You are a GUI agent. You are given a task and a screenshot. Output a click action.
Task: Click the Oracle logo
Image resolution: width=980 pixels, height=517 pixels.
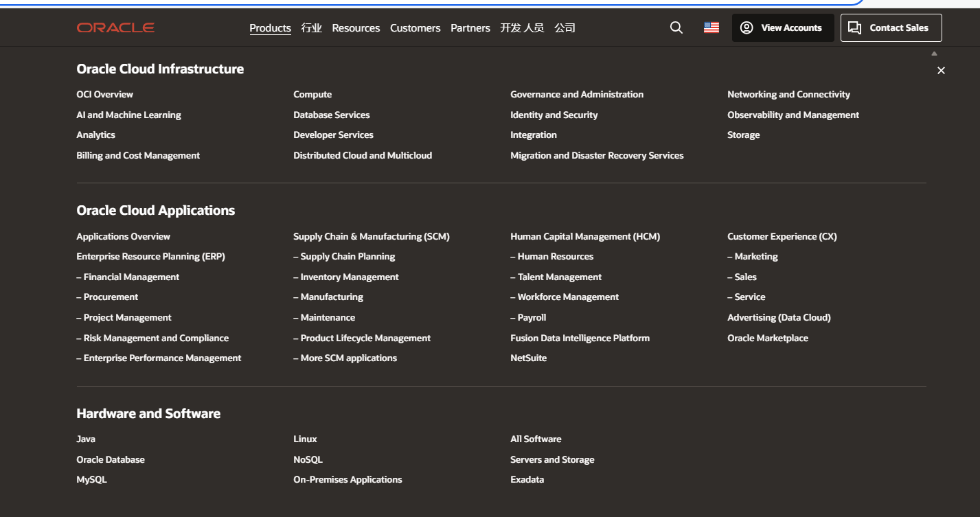coord(115,27)
